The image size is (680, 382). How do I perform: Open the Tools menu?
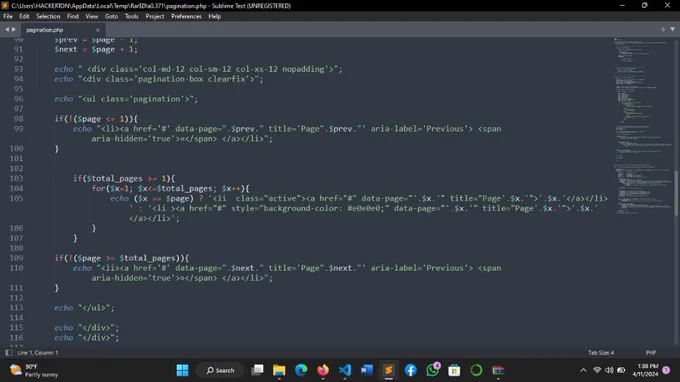click(x=131, y=16)
